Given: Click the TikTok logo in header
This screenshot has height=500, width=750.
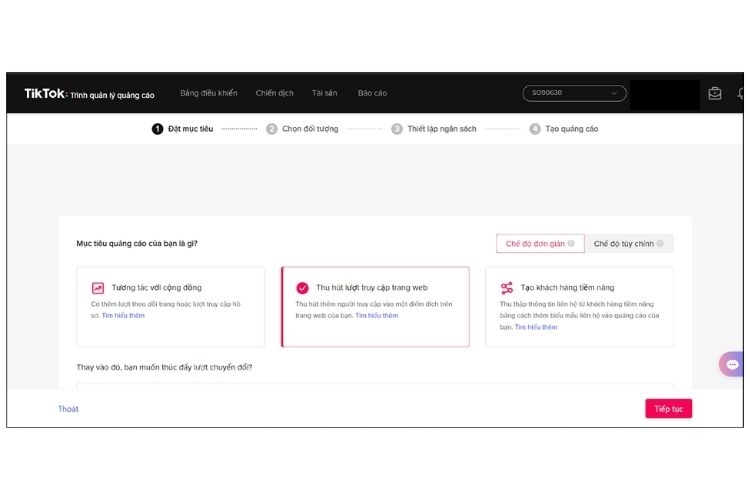Looking at the screenshot, I should coord(45,93).
